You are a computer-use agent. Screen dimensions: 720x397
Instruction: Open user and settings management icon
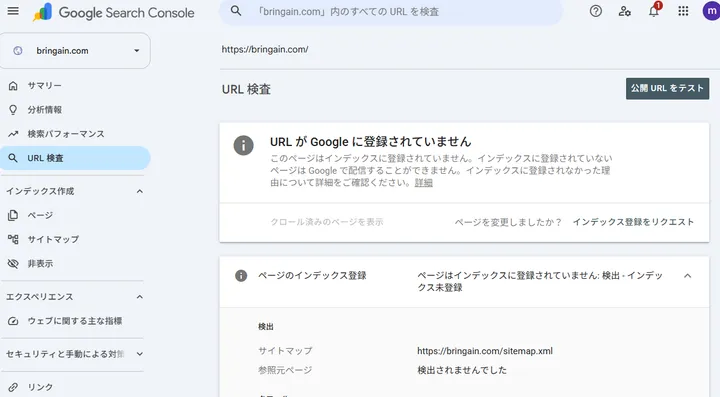624,11
